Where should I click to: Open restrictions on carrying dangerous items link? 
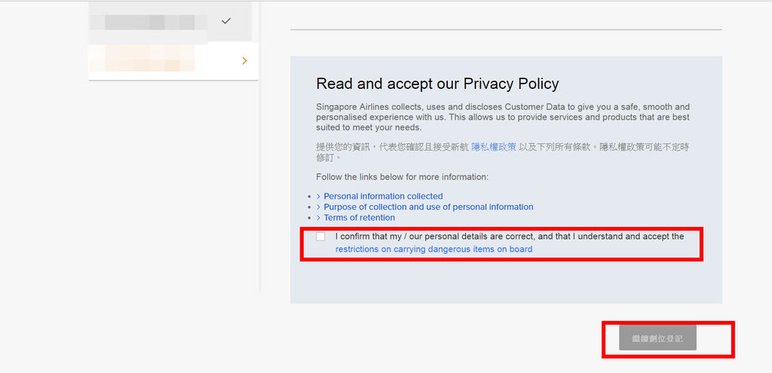pos(434,249)
